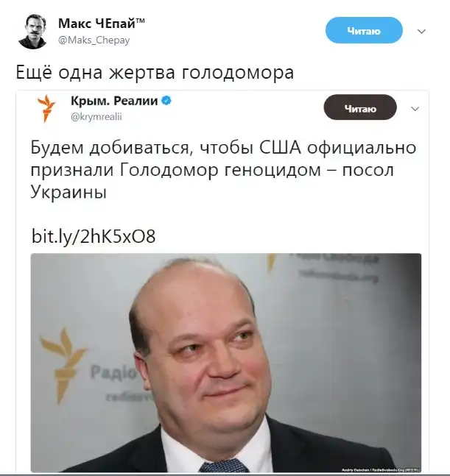Click the Крым.Реалии torch logo avatar
Screen dimensions: 450x476
tap(46, 108)
